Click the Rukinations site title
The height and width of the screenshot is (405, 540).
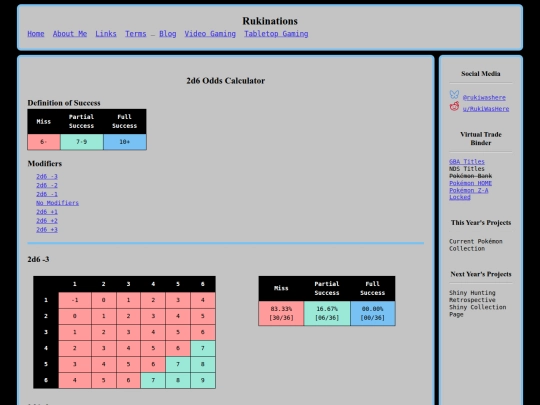click(270, 21)
